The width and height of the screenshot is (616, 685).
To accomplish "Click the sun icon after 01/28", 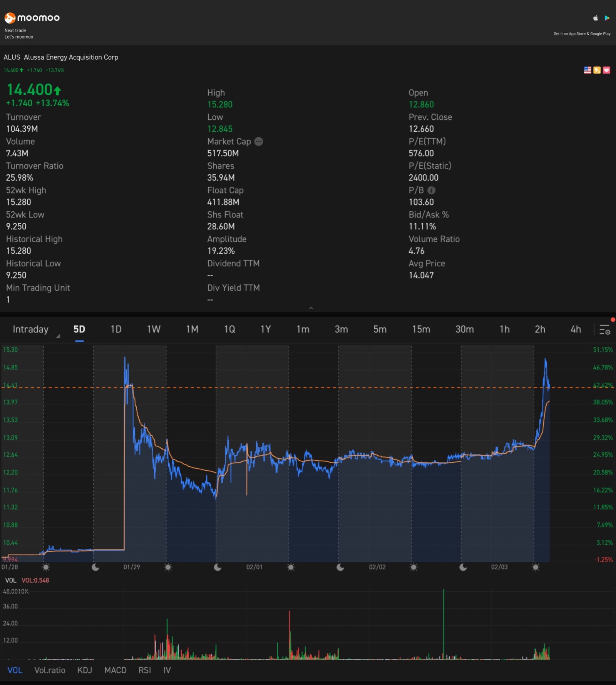I will 46,567.
